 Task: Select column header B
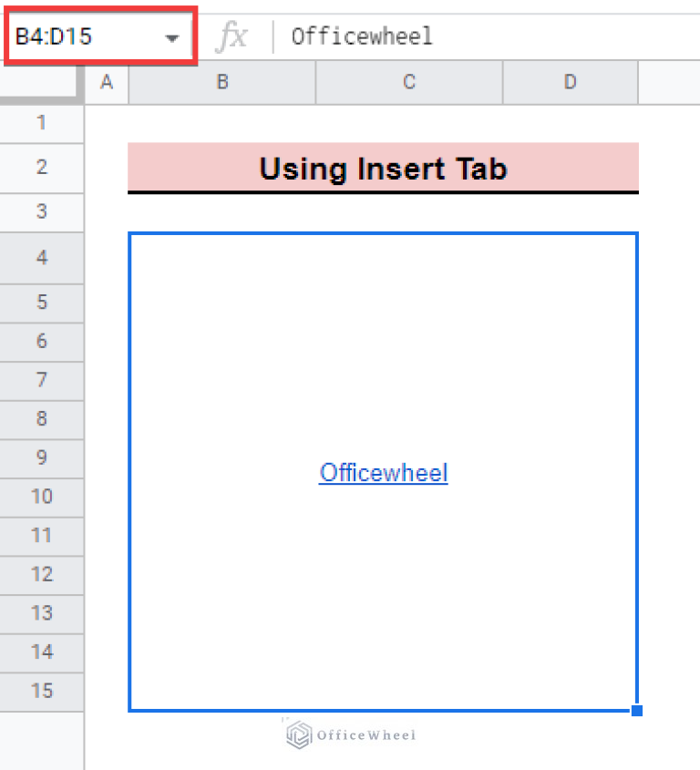pyautogui.click(x=221, y=82)
